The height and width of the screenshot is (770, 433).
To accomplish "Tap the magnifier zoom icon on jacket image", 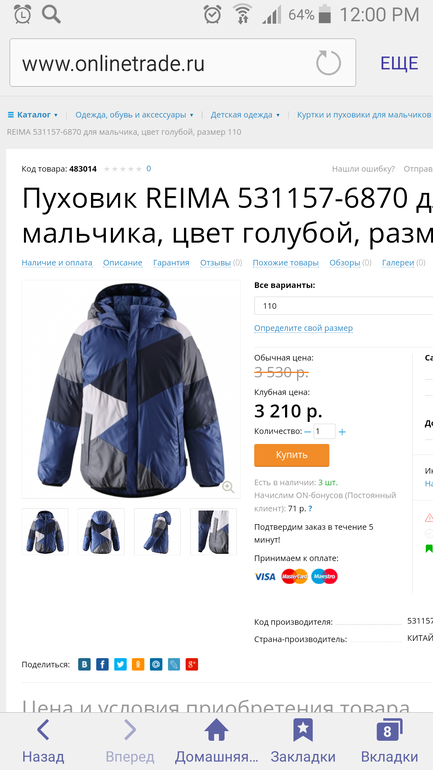I will point(228,487).
